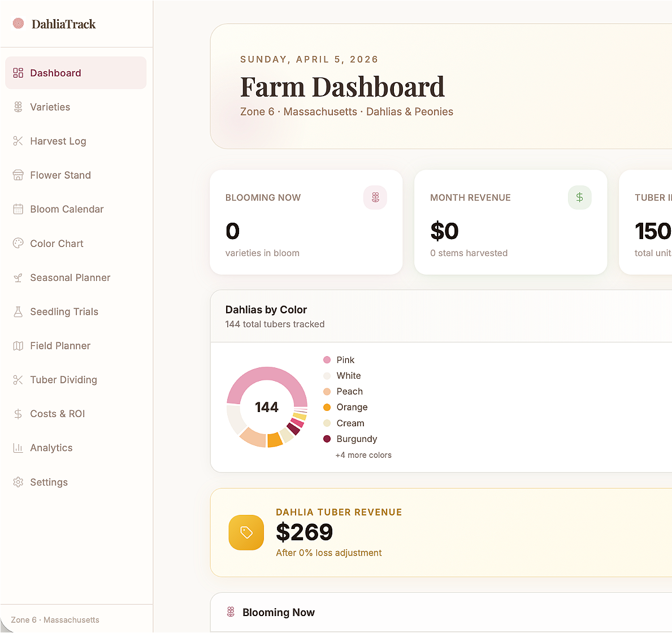Click the donut chart center showing 144

click(x=267, y=407)
